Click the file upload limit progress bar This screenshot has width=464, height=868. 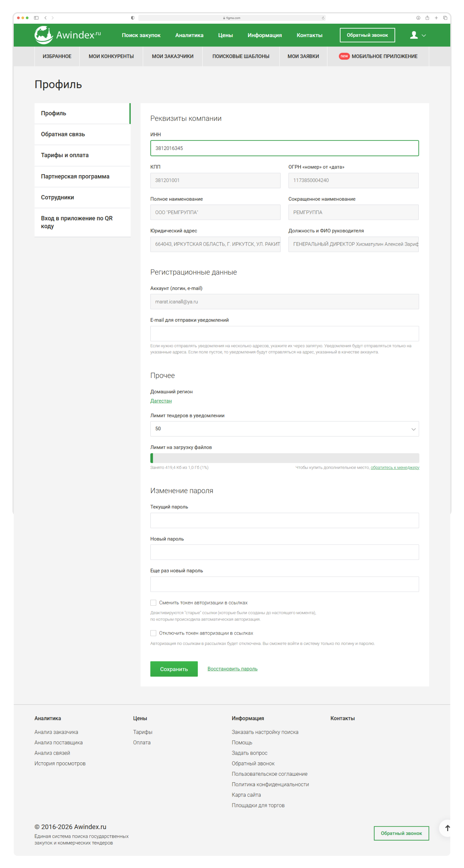[x=284, y=458]
